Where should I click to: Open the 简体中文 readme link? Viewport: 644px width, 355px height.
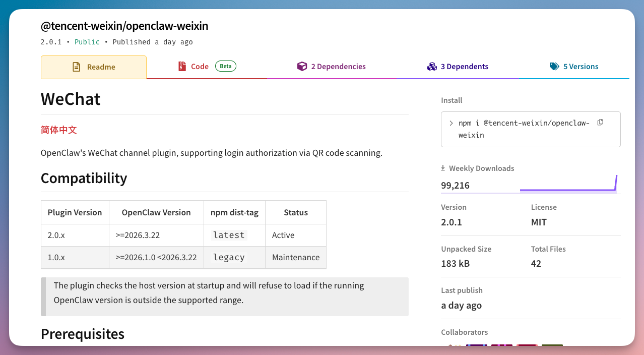point(59,130)
